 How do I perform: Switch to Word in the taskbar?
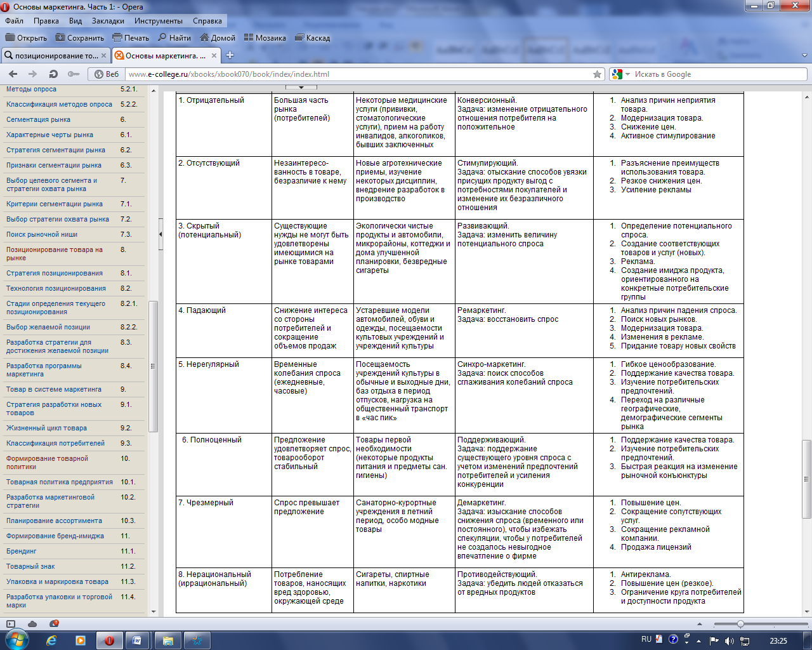[137, 640]
